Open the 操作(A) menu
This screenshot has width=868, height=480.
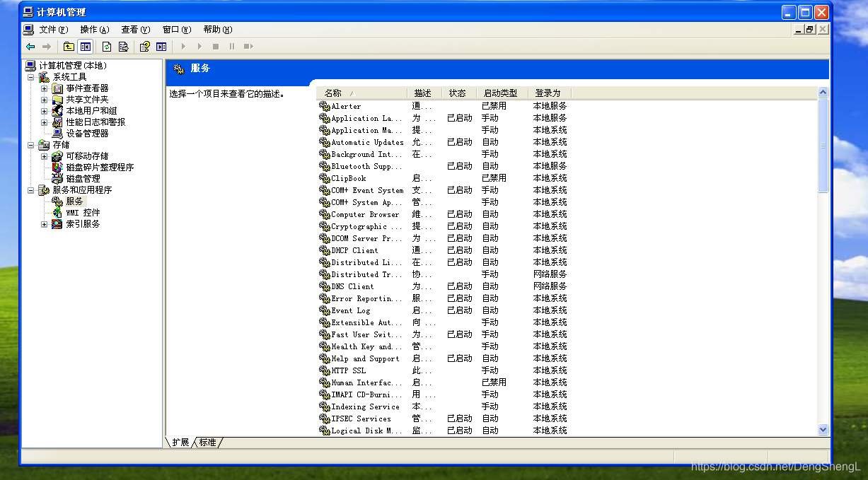95,30
